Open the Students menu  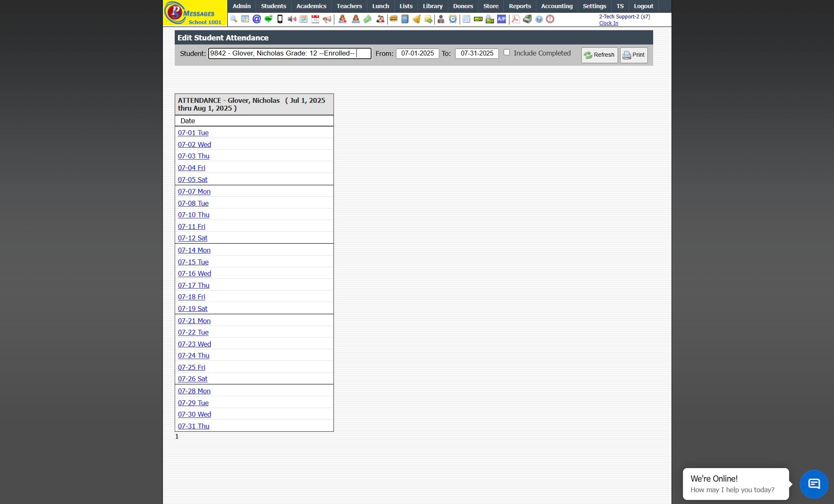point(273,6)
